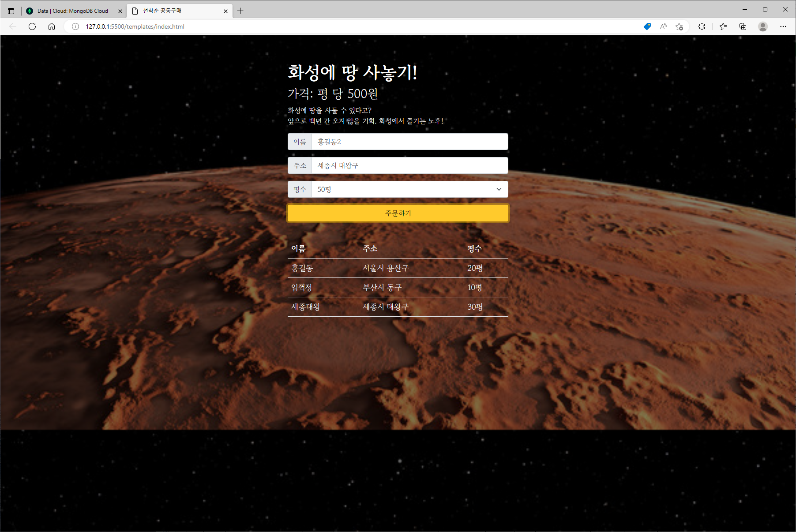Open the favorites list icon

(723, 26)
